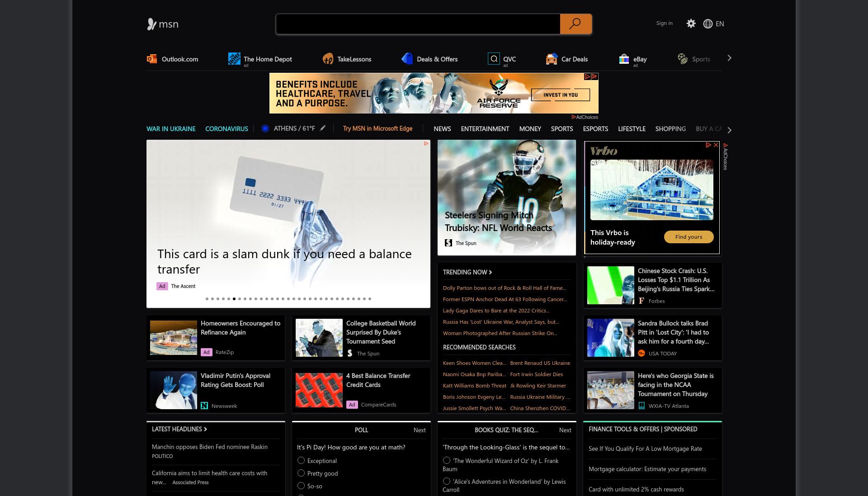Select 'Alice's Adventures in Wonderland' answer

pyautogui.click(x=447, y=481)
